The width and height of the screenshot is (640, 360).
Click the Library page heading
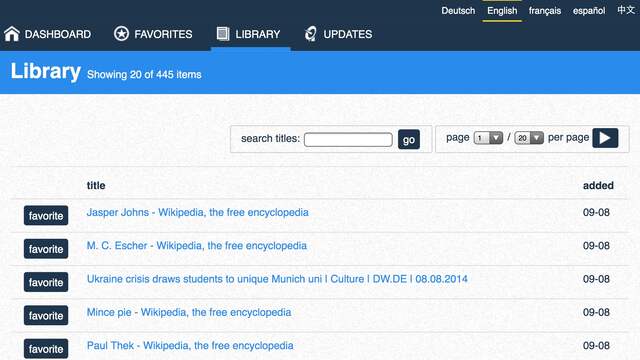[x=46, y=71]
